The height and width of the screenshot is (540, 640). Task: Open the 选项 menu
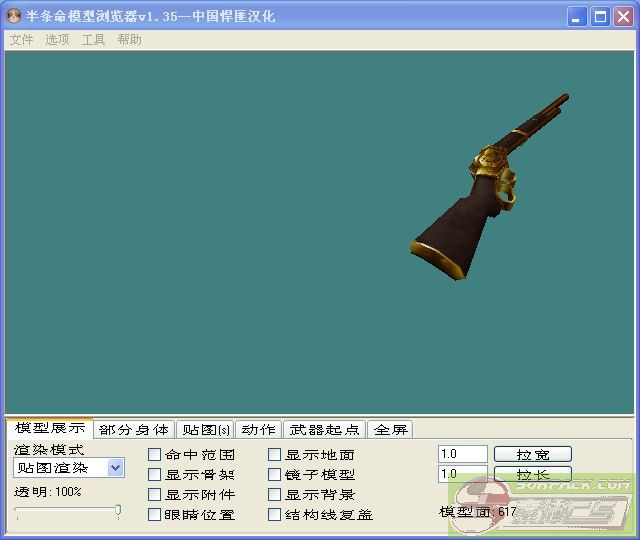point(57,40)
